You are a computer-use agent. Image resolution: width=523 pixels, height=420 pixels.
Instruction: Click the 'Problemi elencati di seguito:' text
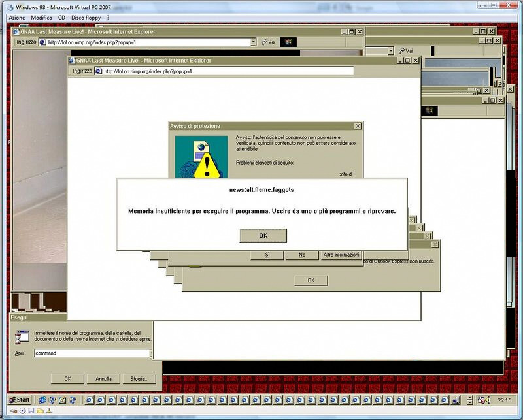tap(265, 163)
